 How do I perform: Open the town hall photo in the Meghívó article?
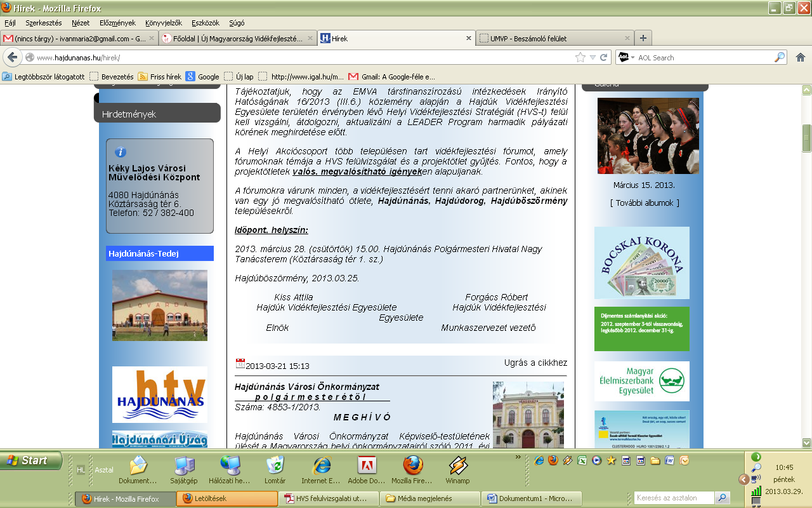pyautogui.click(x=528, y=415)
